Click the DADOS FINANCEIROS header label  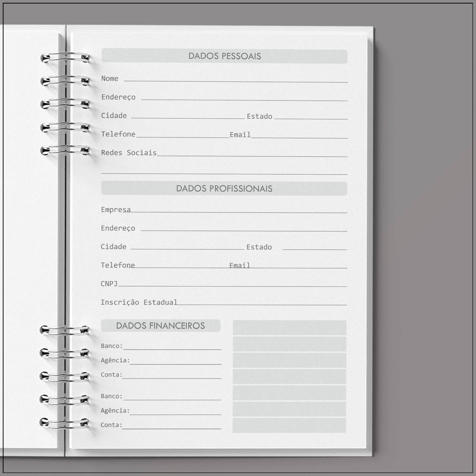(x=160, y=326)
